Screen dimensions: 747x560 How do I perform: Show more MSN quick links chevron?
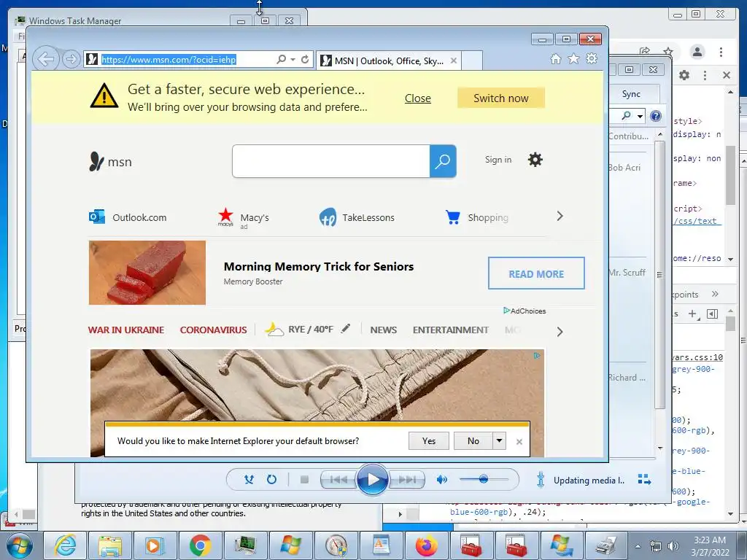(560, 216)
